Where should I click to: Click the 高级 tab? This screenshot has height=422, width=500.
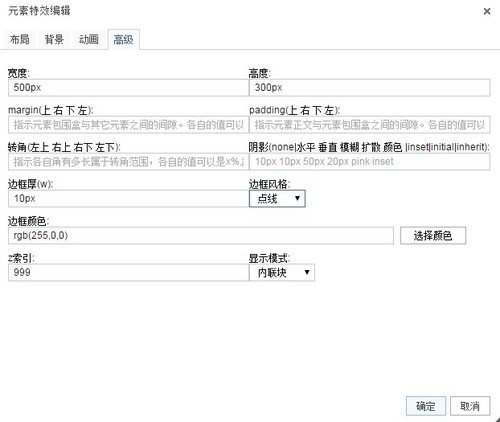[123, 39]
